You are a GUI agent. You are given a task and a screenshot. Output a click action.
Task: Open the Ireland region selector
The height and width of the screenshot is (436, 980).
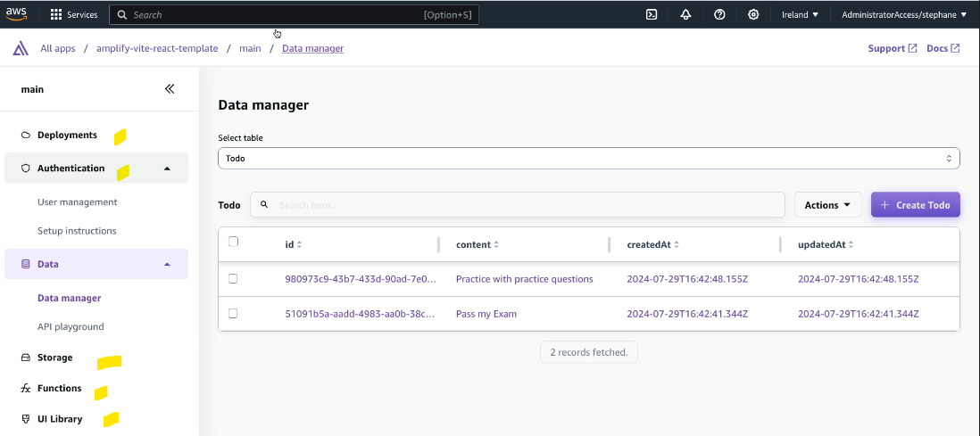pos(800,14)
